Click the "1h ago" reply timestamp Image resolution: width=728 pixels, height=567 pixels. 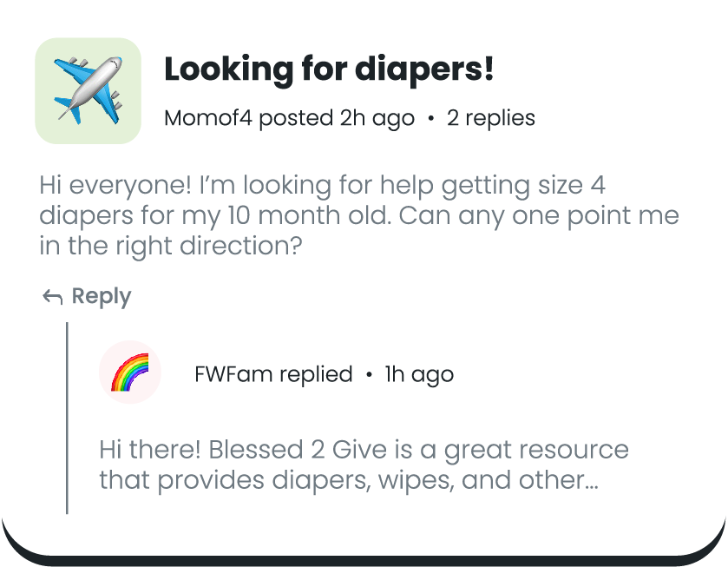(419, 374)
